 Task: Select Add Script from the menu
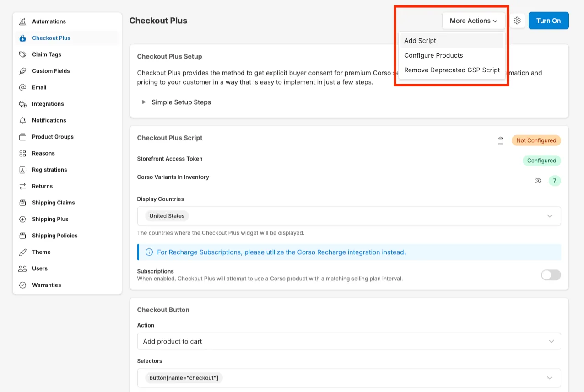[420, 41]
